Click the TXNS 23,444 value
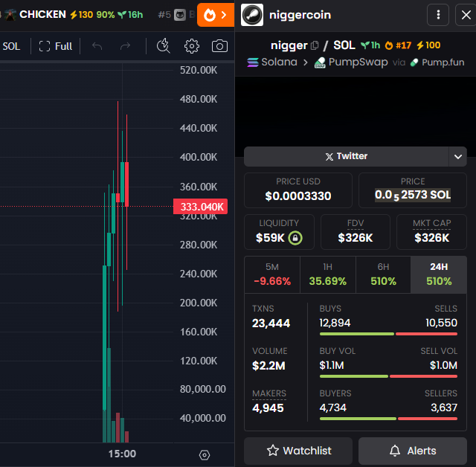This screenshot has height=467, width=476. coord(271,323)
